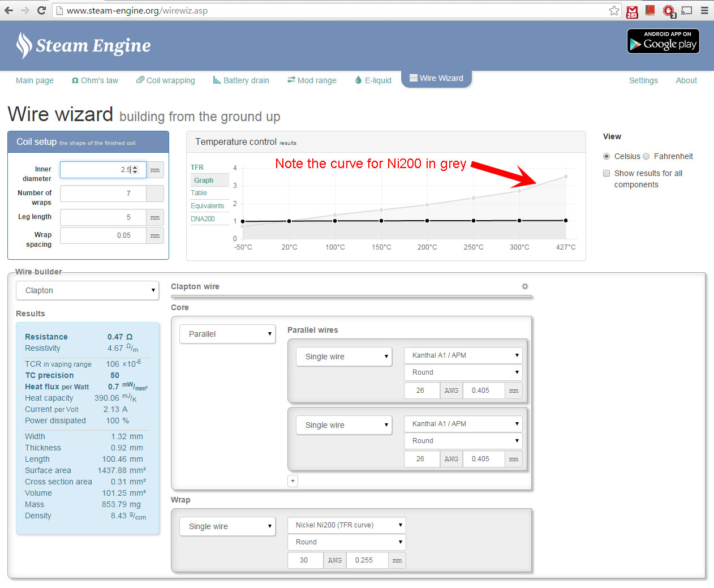Open the DNA200 results link

pyautogui.click(x=203, y=219)
